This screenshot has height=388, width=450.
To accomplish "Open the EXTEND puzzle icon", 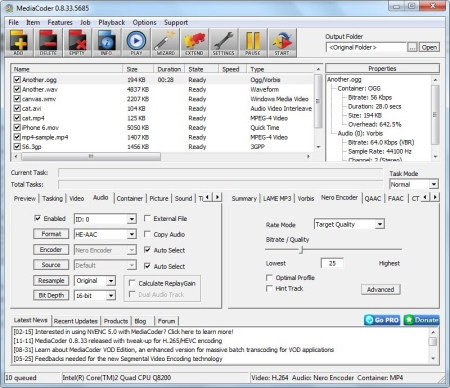I will pyautogui.click(x=194, y=42).
